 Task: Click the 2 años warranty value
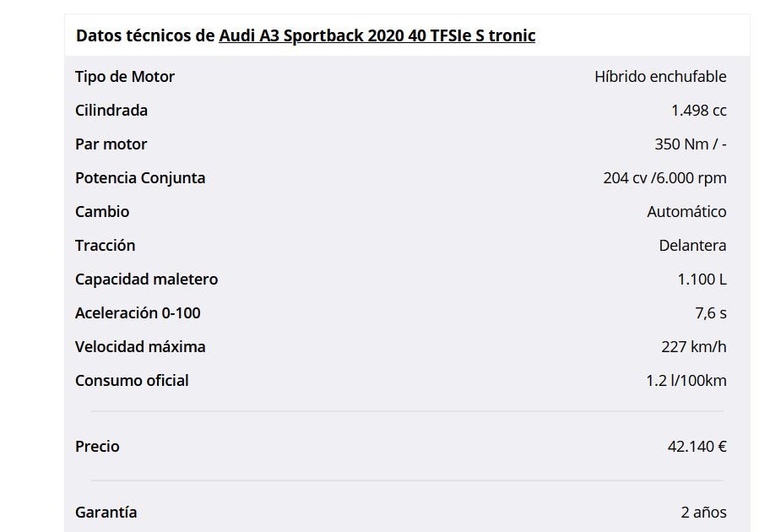click(x=703, y=513)
